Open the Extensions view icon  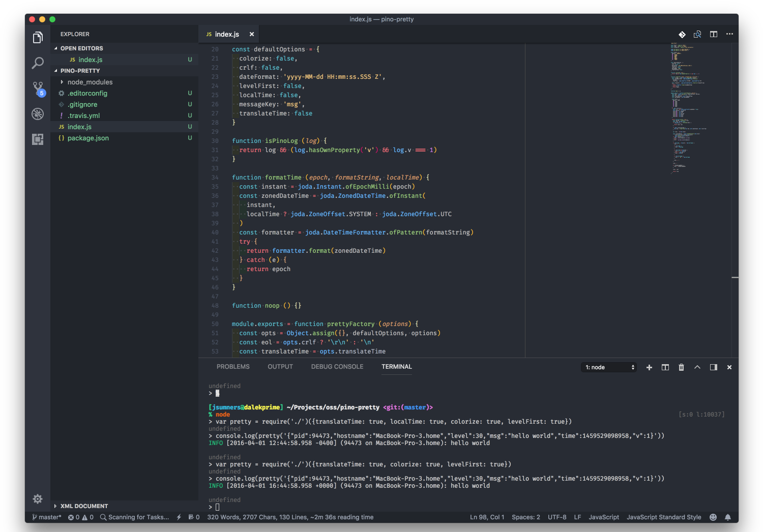(x=38, y=139)
